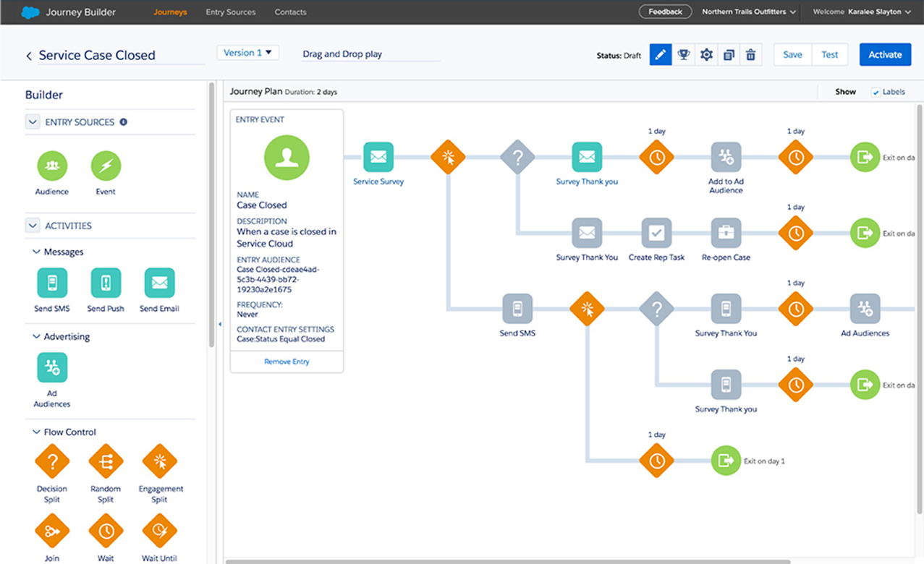Open the entry event person icon
Screen dimensions: 924x564
[x=287, y=157]
